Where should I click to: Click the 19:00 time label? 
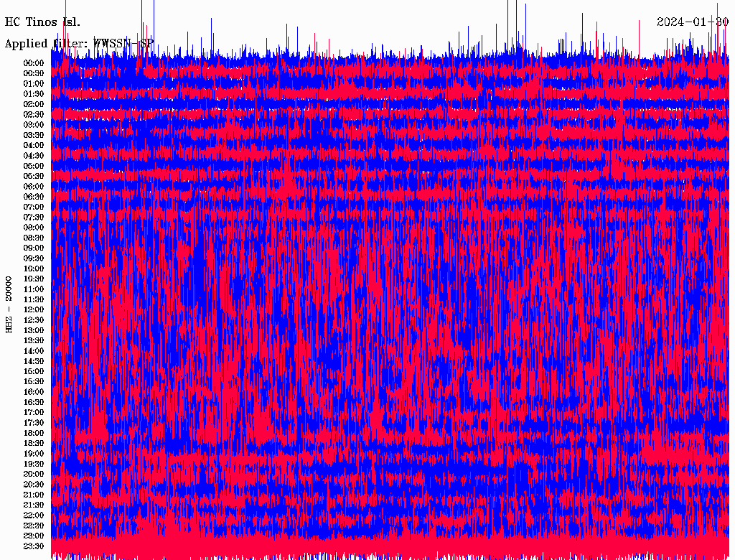[x=34, y=454]
